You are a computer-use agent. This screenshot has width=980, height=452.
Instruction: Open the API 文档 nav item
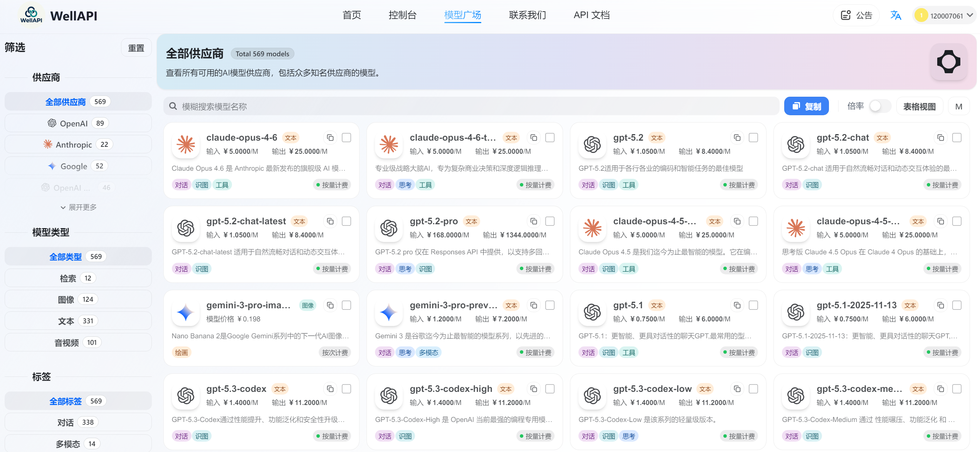tap(591, 15)
